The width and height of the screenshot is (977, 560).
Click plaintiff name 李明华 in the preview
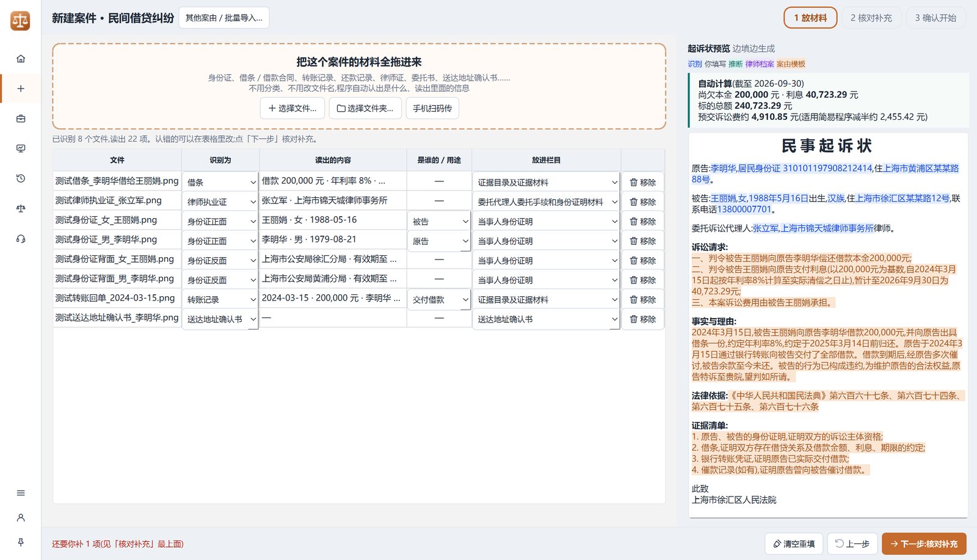click(723, 168)
